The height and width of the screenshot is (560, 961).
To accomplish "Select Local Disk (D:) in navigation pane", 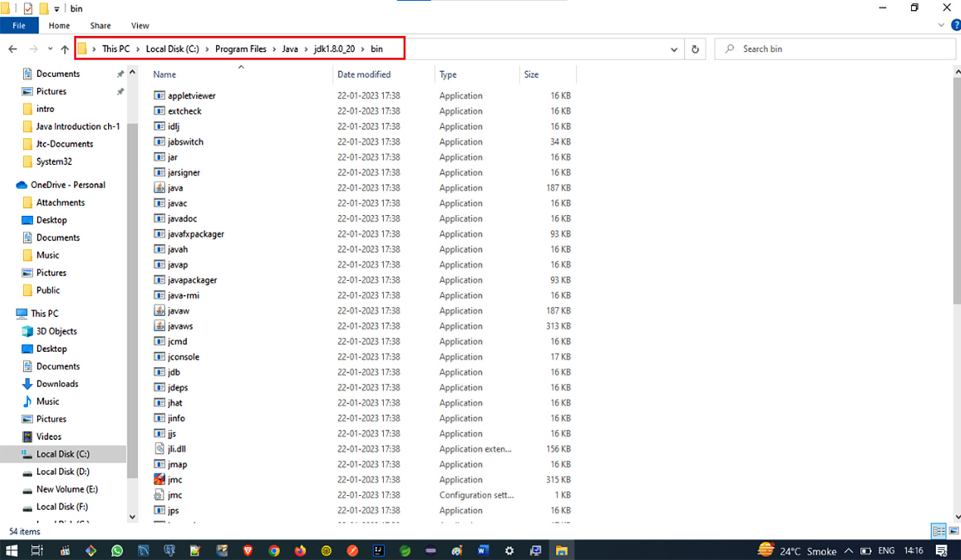I will point(63,471).
